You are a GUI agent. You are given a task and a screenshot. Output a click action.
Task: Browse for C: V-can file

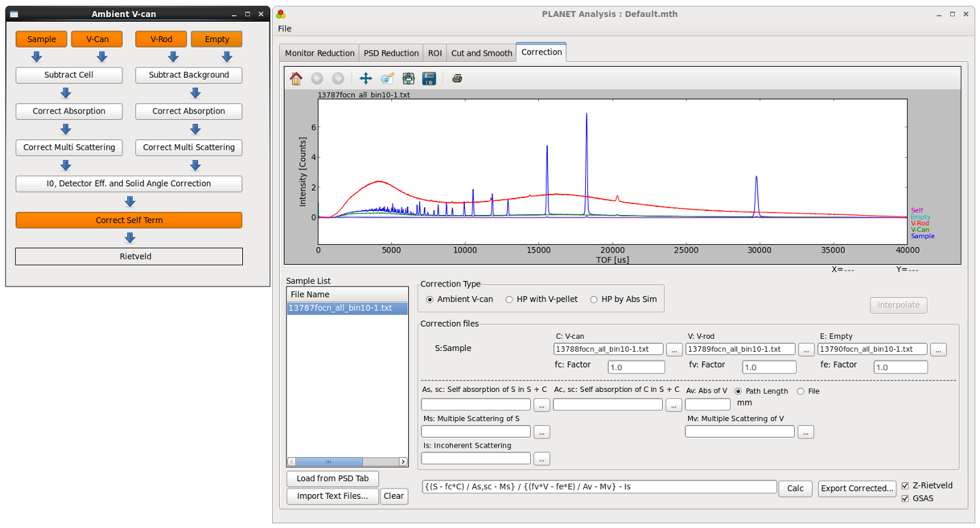pyautogui.click(x=674, y=349)
